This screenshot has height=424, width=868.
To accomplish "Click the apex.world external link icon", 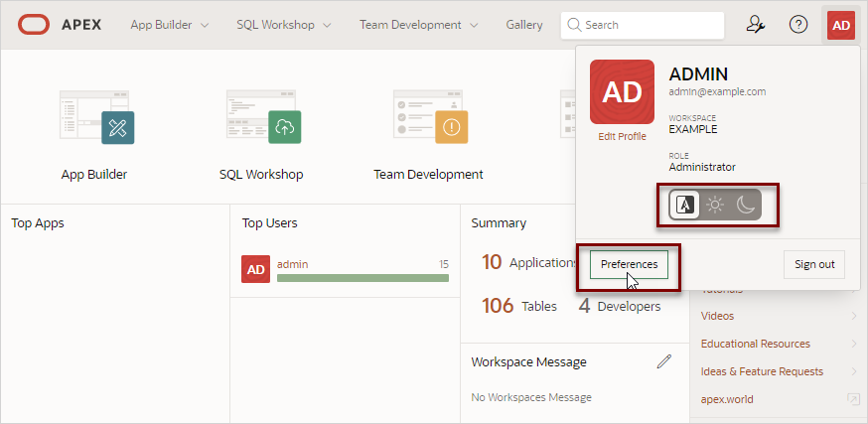I will coord(852,398).
